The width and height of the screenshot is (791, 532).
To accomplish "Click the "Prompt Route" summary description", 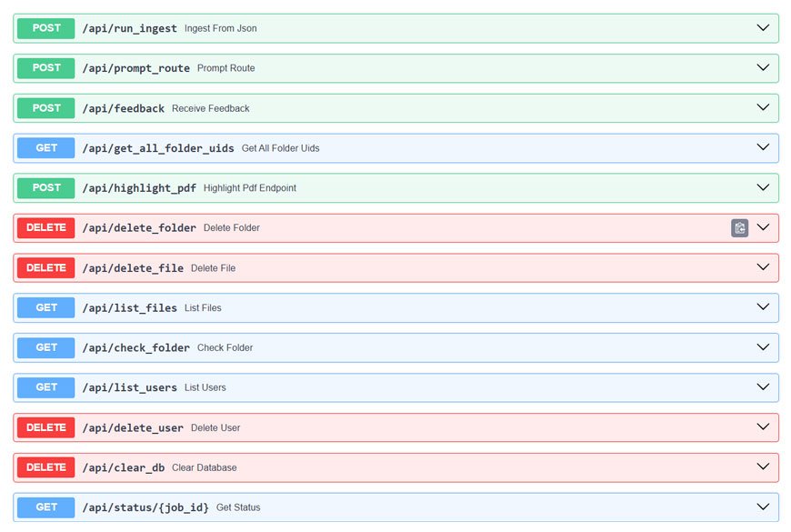I will [x=225, y=68].
